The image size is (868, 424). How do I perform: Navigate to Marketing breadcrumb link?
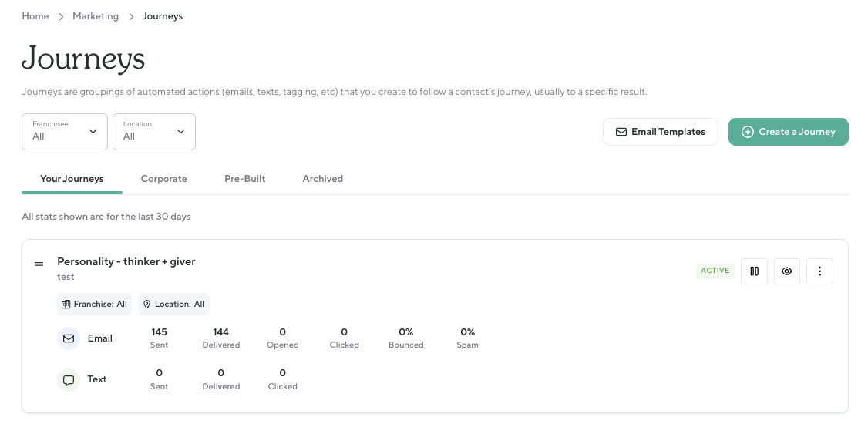click(x=96, y=16)
